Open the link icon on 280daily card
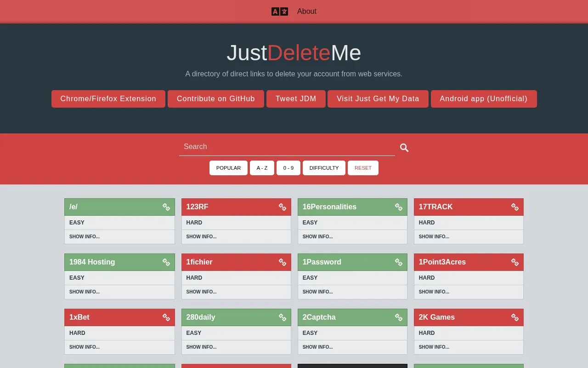The width and height of the screenshot is (588, 368). click(x=283, y=317)
